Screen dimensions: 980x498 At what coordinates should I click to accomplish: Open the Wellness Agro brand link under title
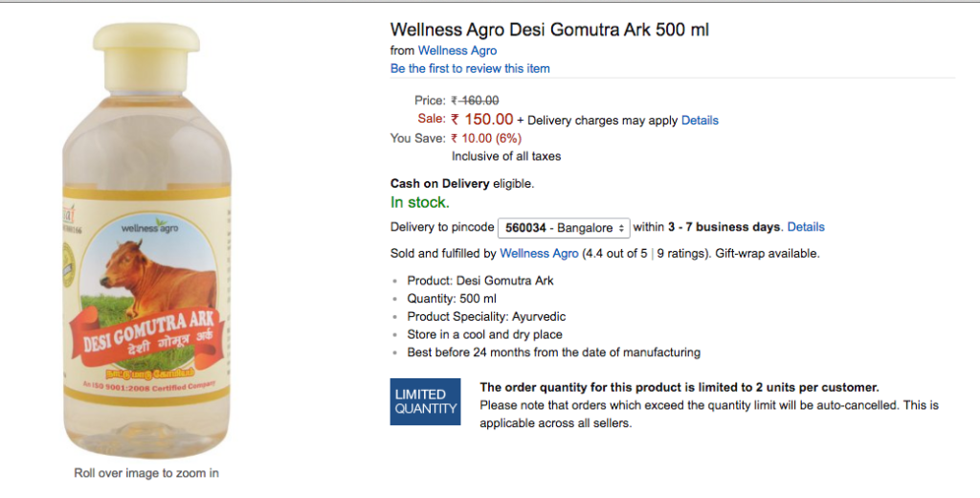coord(457,50)
